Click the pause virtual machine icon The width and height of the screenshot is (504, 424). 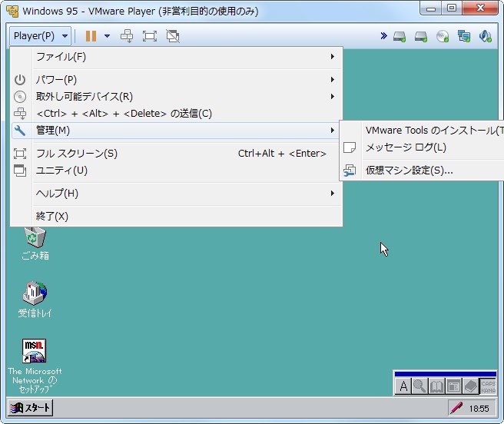pyautogui.click(x=91, y=36)
